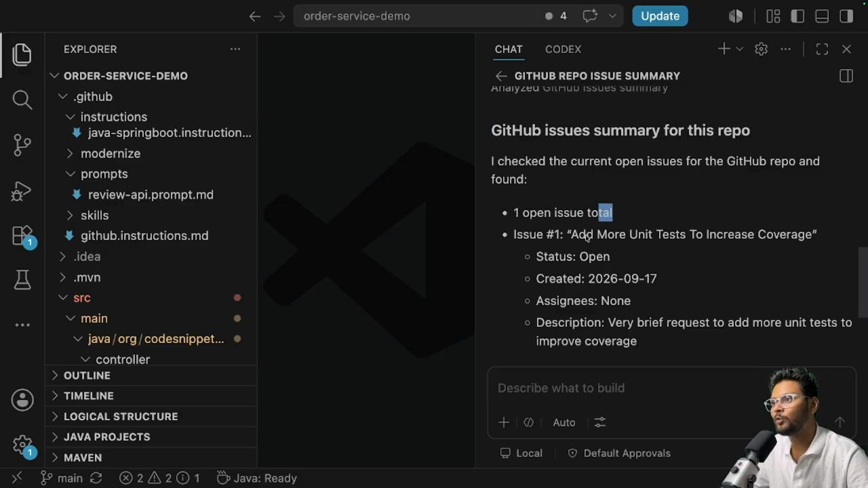The width and height of the screenshot is (868, 488).
Task: Open the Run and Debug view
Action: click(x=22, y=190)
